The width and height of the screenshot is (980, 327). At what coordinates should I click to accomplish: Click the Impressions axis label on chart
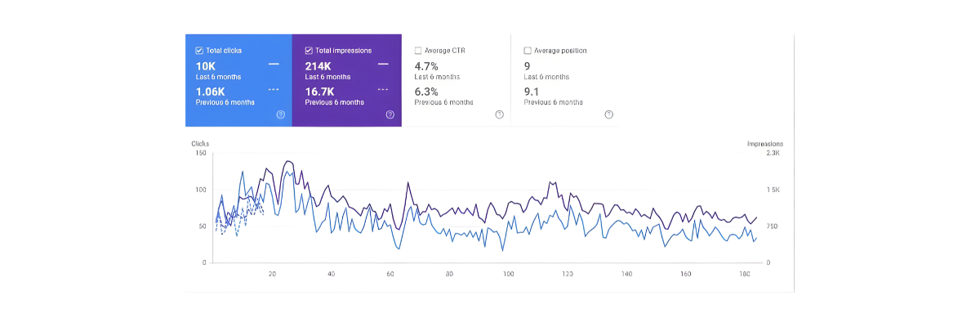tap(764, 144)
